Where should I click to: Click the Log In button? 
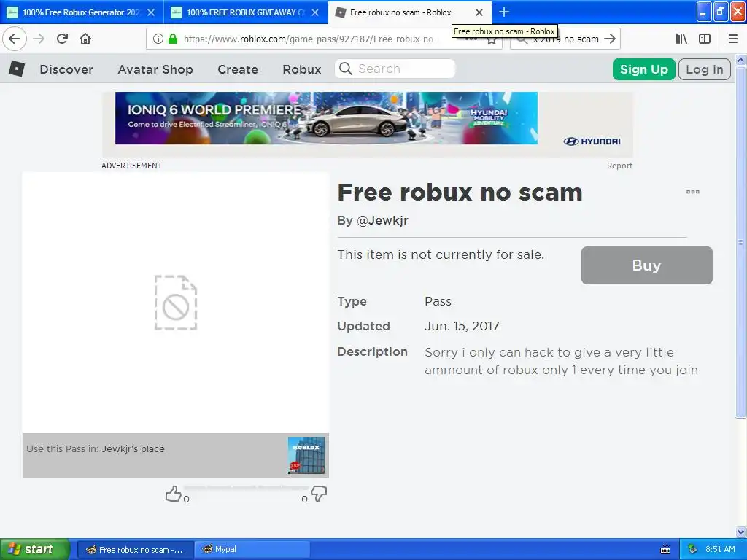point(704,69)
